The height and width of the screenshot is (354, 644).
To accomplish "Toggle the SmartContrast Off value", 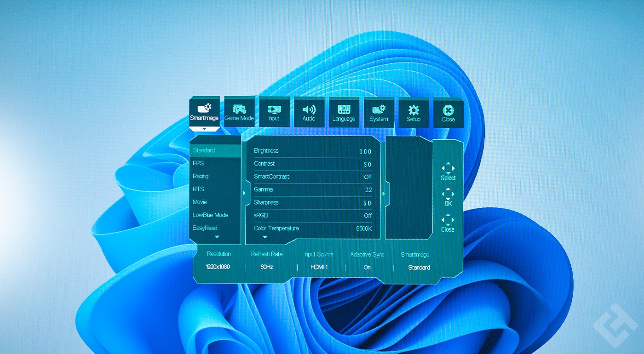I will [368, 177].
